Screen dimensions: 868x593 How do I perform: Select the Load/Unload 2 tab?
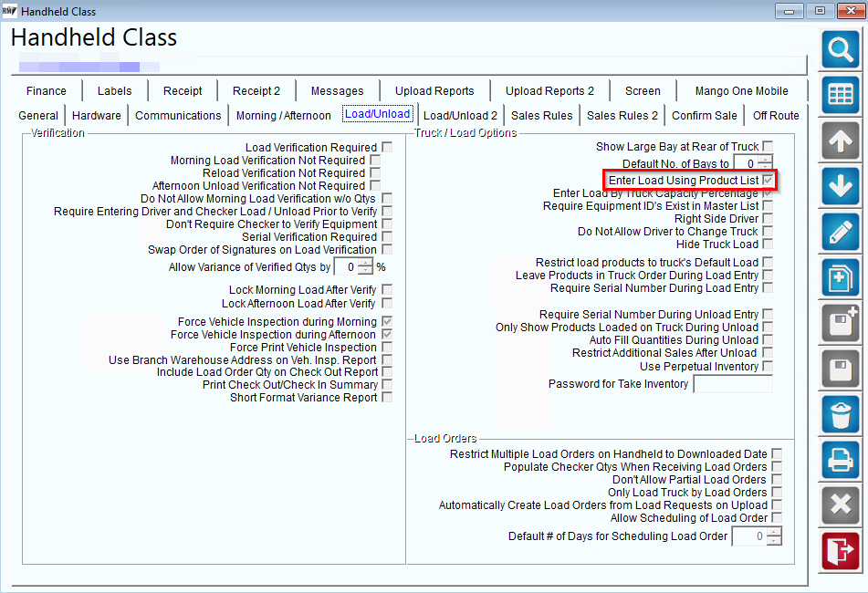(x=460, y=116)
